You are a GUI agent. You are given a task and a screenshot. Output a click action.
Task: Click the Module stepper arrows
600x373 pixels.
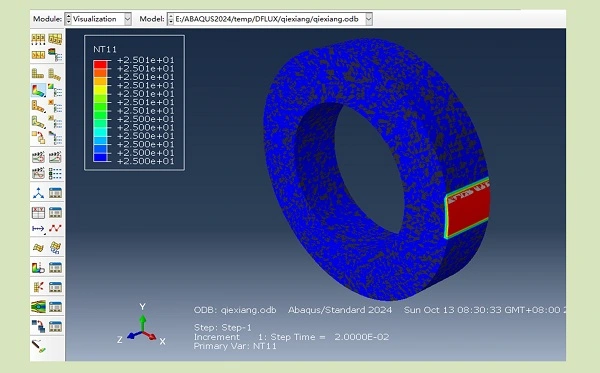[x=68, y=19]
